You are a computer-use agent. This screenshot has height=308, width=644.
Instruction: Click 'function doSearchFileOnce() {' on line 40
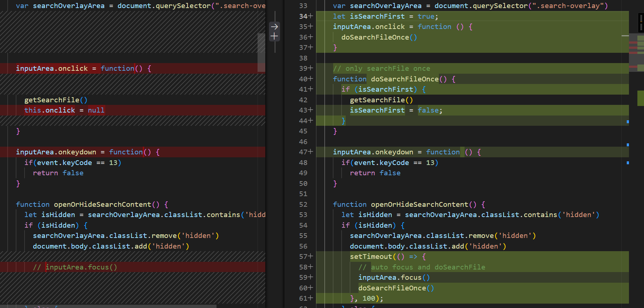[394, 79]
